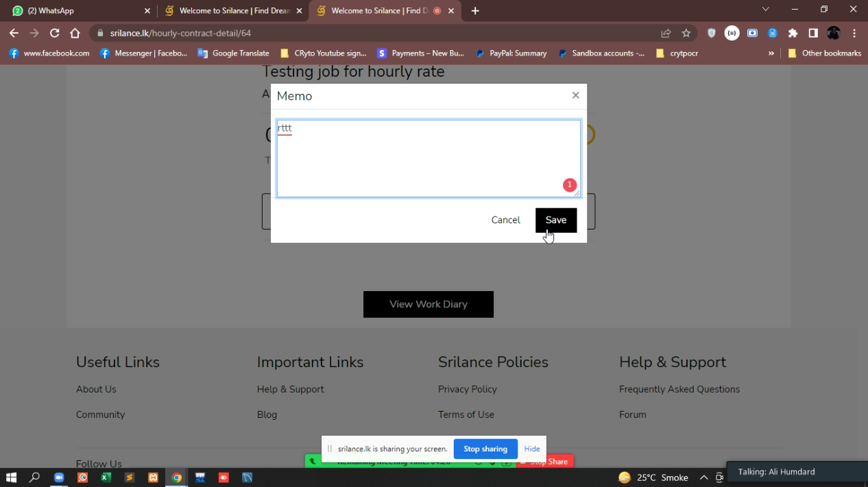Open Windows Start menu

coord(11,477)
